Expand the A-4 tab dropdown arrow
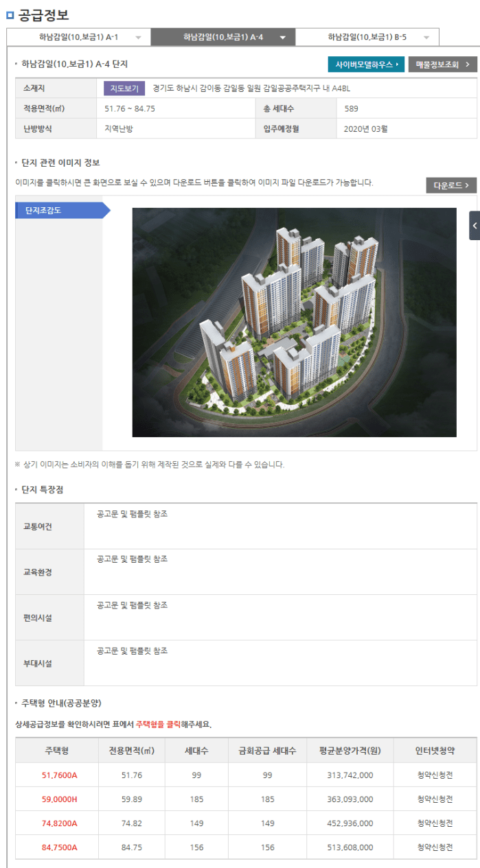480x868 pixels. point(282,38)
